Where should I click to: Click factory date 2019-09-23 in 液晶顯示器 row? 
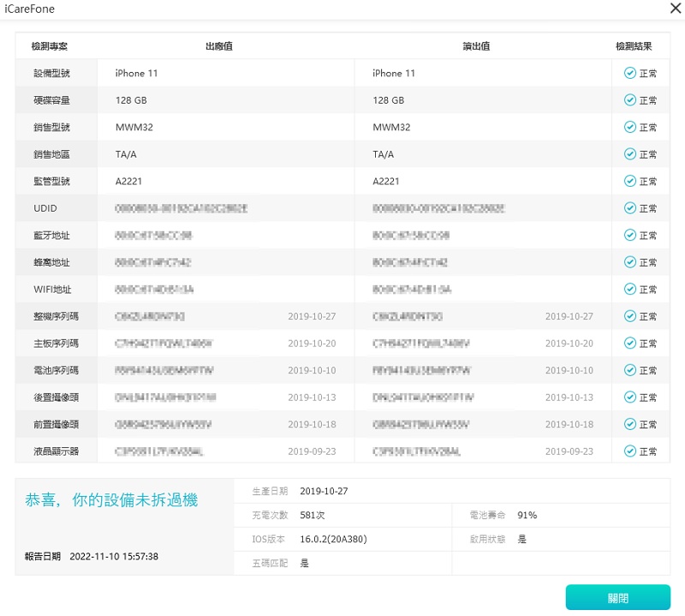tap(312, 452)
